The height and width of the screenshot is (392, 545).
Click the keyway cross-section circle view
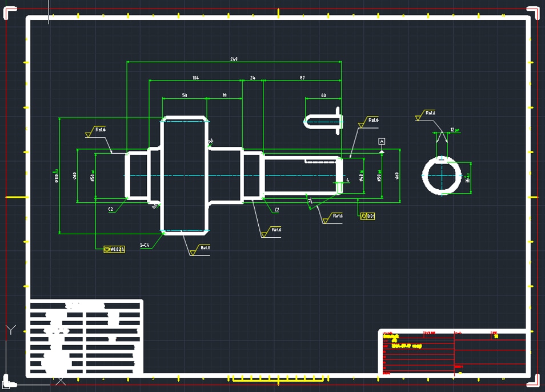(x=442, y=175)
